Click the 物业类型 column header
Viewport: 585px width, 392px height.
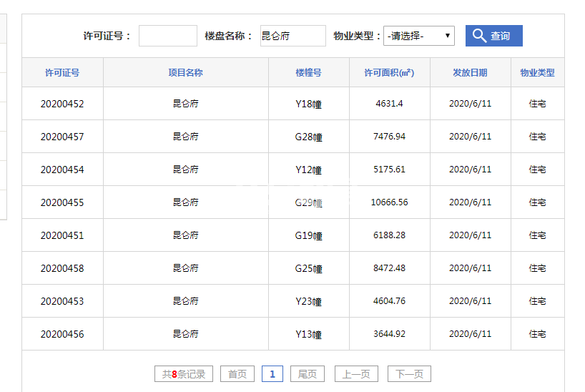[537, 72]
